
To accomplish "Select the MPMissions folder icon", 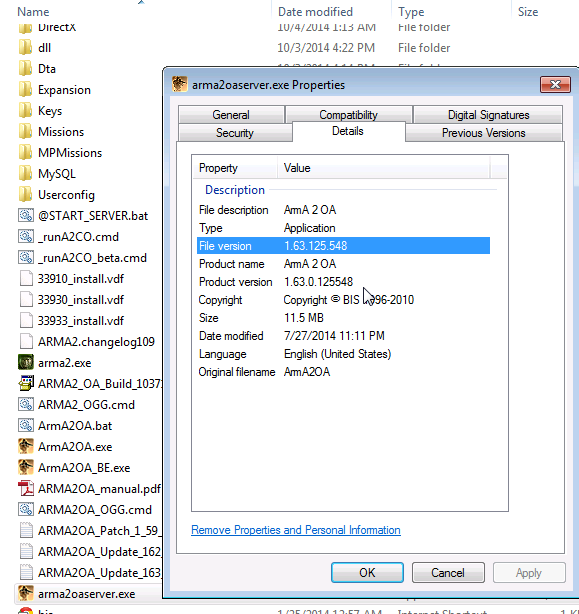I will (25, 153).
